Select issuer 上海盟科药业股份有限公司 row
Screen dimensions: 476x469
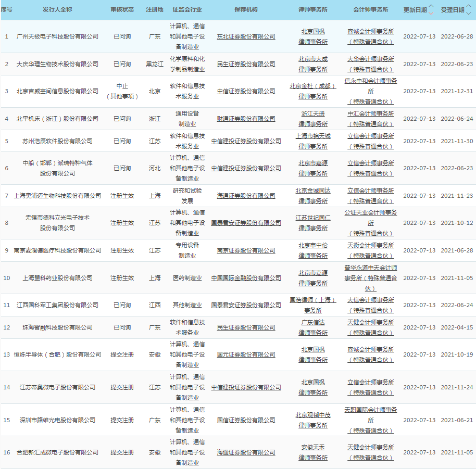point(57,278)
